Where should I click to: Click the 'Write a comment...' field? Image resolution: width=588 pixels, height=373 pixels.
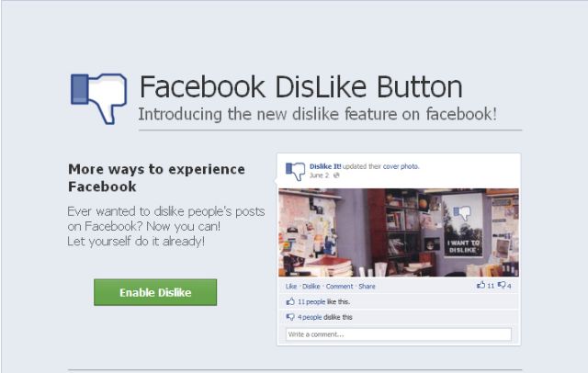tap(398, 334)
